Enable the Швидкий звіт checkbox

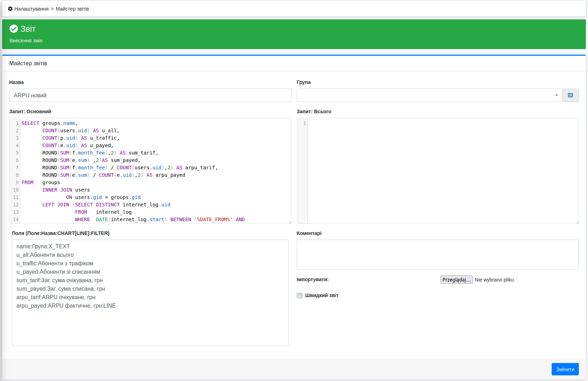[300, 296]
